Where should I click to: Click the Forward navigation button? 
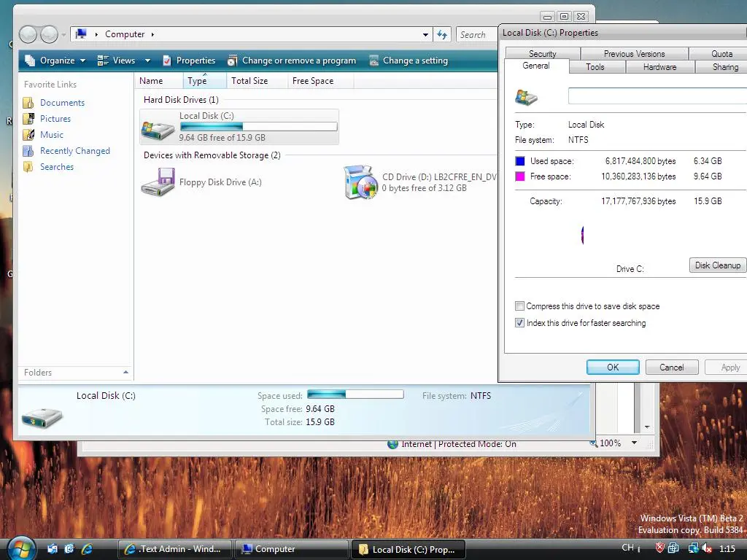[x=49, y=34]
